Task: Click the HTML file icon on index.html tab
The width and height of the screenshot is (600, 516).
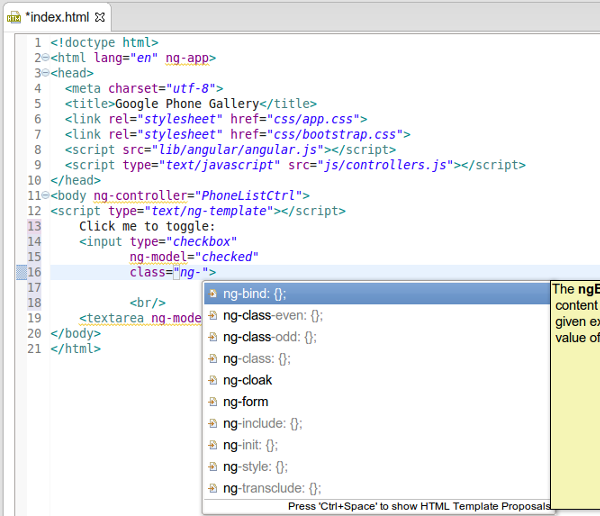Action: click(x=14, y=18)
